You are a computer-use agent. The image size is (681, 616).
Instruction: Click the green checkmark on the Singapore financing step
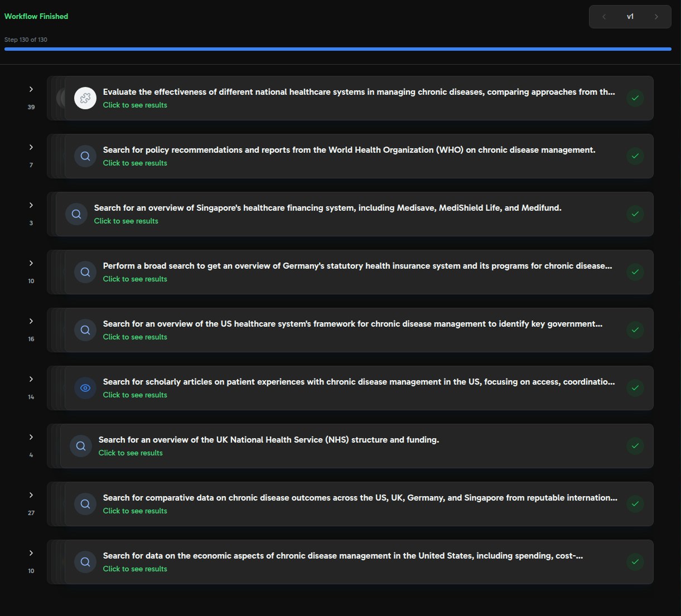[635, 214]
